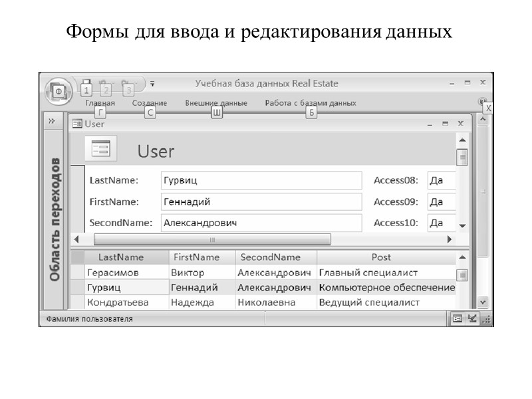Image resolution: width=532 pixels, height=399 pixels.
Task: Click the LastName column header
Action: (x=126, y=257)
